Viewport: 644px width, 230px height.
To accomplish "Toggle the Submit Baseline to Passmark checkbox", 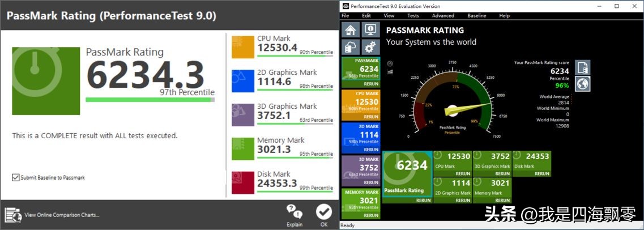I will tap(16, 177).
